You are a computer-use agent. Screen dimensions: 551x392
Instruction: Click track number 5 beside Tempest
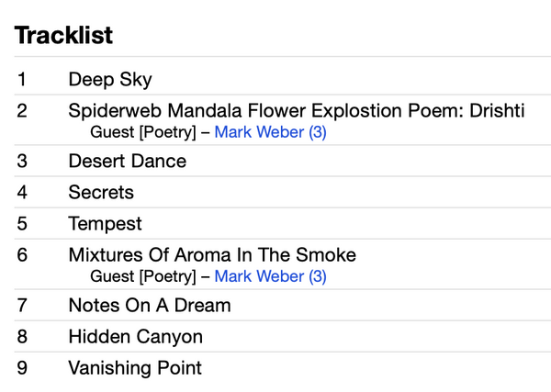tap(22, 224)
